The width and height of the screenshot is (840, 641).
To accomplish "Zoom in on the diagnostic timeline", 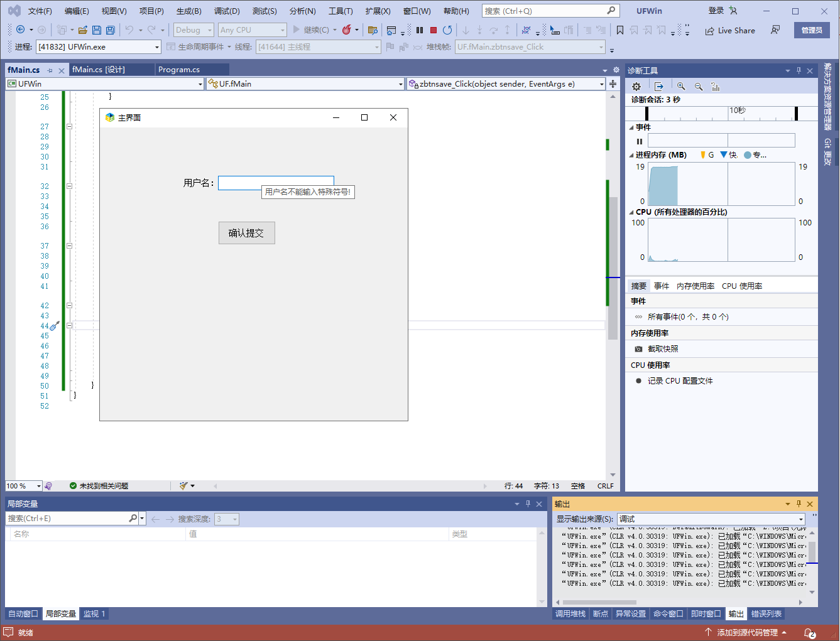I will tap(681, 87).
